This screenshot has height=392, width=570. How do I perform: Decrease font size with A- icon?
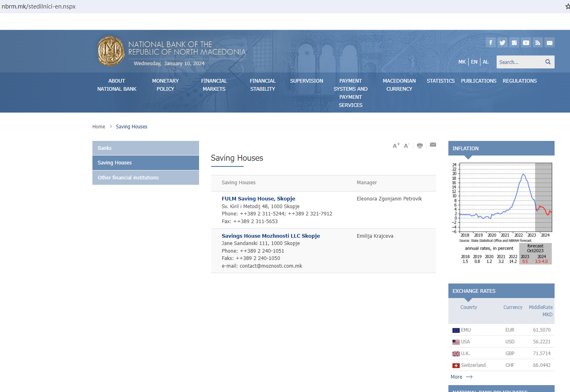(x=407, y=145)
